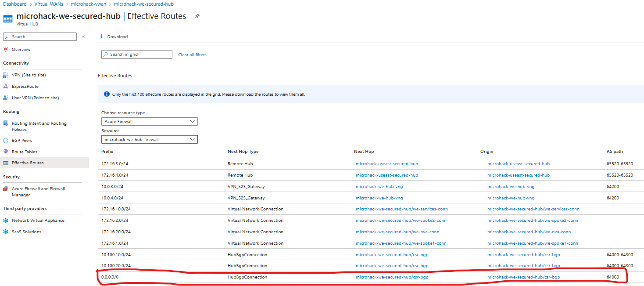Click the blue info icon in banner
644x286 pixels.
pos(107,94)
